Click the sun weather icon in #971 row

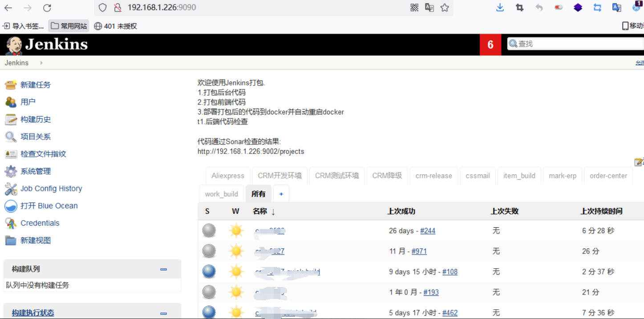(236, 251)
